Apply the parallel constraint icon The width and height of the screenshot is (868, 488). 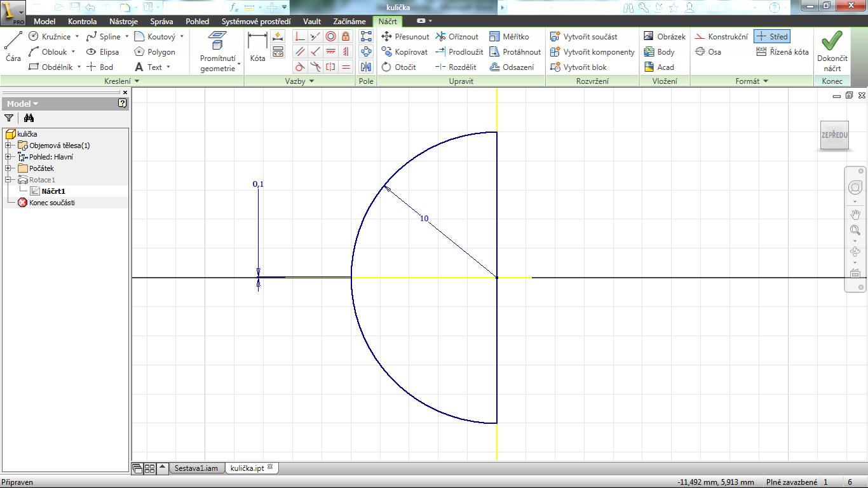pos(300,51)
